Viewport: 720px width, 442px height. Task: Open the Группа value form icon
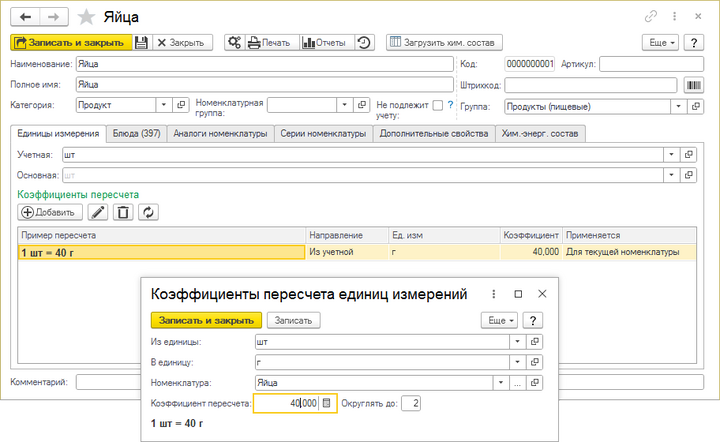[696, 106]
